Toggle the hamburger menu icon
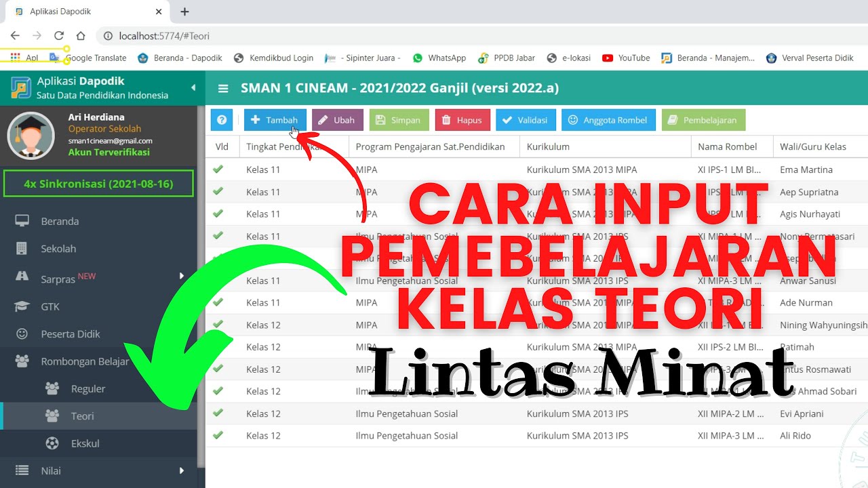The height and width of the screenshot is (488, 868). [223, 88]
